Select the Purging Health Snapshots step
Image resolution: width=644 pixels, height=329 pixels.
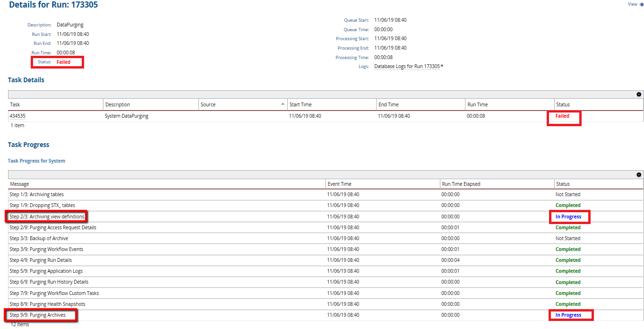click(47, 304)
